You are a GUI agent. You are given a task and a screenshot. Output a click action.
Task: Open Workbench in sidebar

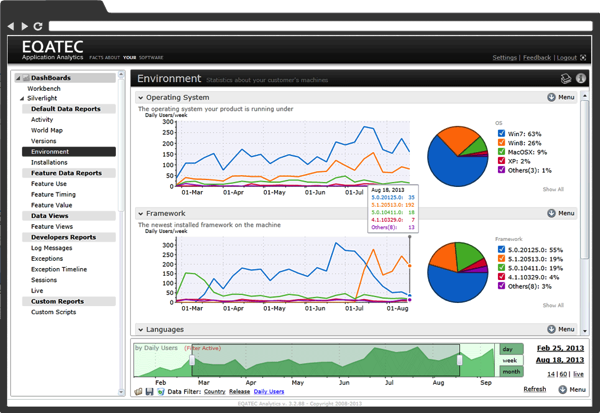click(x=44, y=88)
